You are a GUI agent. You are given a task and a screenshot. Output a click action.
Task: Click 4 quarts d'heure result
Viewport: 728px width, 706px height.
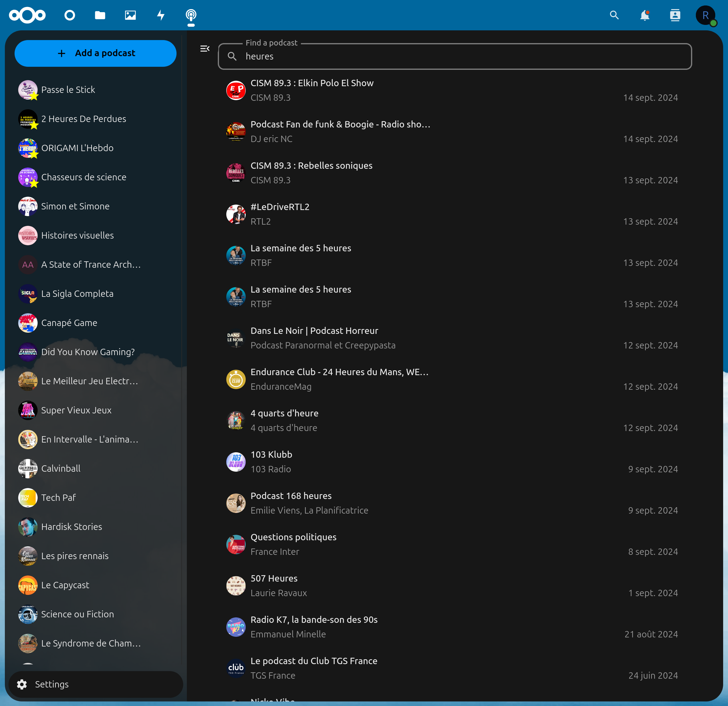[x=455, y=421]
